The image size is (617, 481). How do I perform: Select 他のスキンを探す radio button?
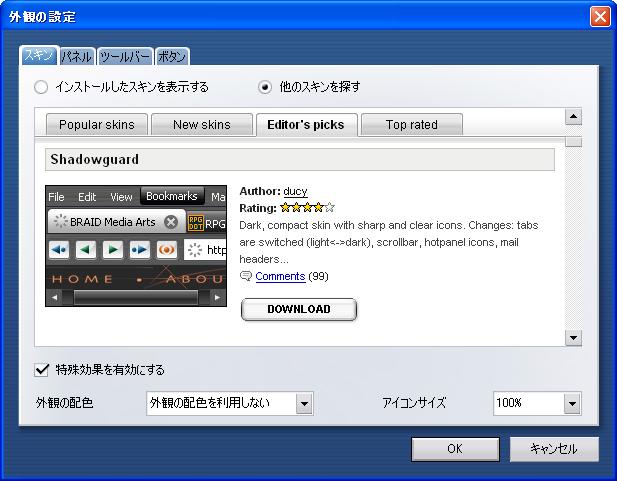click(x=265, y=87)
